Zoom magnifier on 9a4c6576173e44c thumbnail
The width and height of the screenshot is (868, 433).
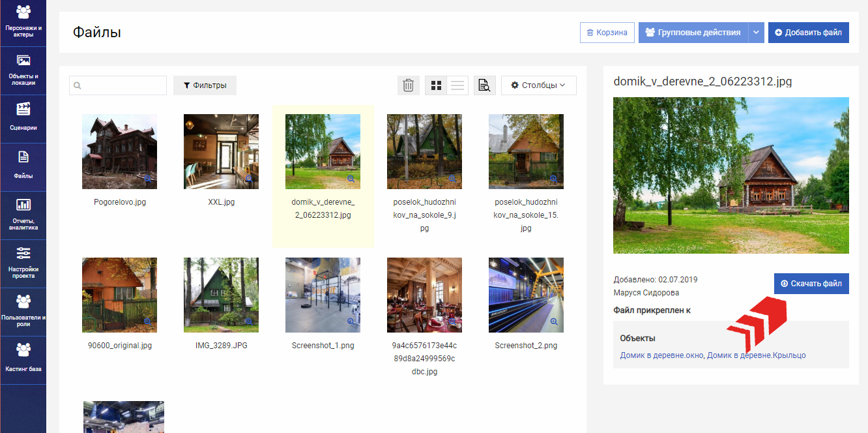[x=452, y=321]
